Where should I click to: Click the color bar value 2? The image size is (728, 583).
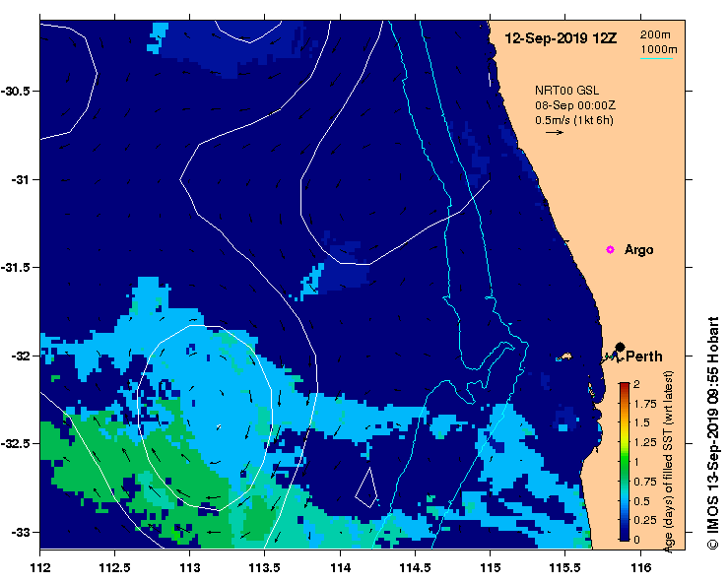click(x=636, y=384)
